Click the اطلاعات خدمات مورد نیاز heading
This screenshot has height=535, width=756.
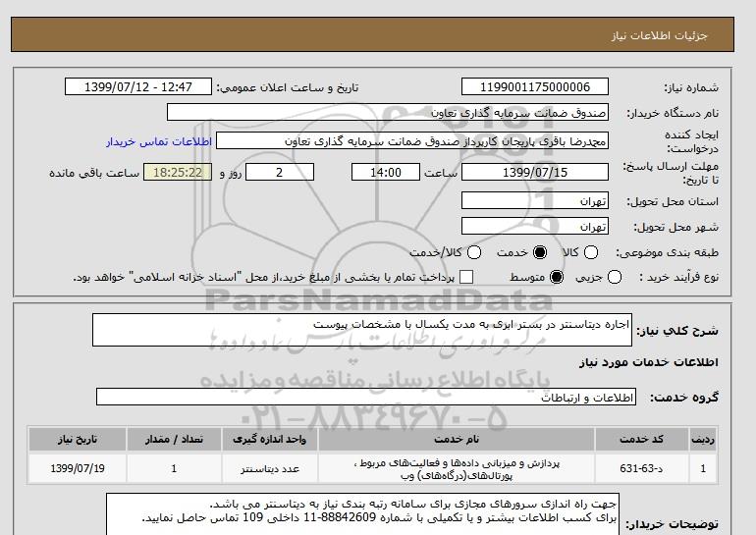pos(648,362)
